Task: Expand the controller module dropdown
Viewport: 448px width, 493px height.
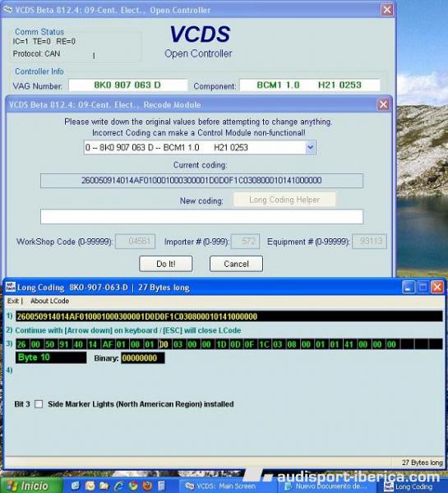Action: coord(310,147)
